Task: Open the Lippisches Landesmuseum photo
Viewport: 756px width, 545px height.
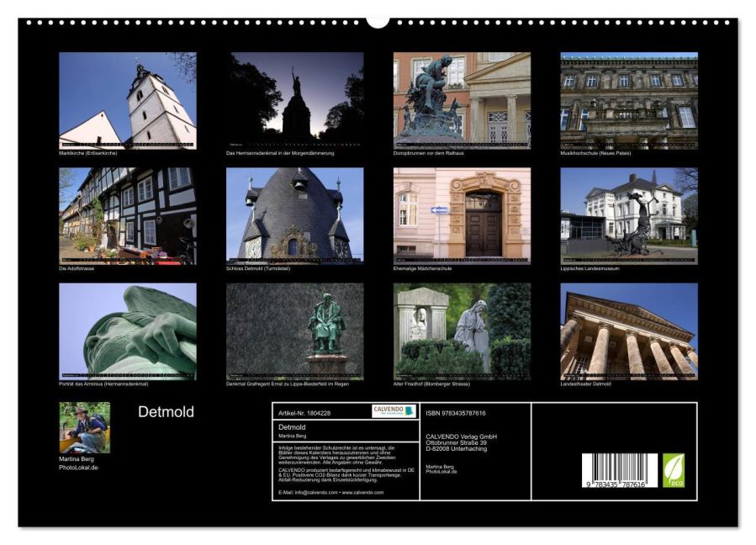Action: point(629,215)
